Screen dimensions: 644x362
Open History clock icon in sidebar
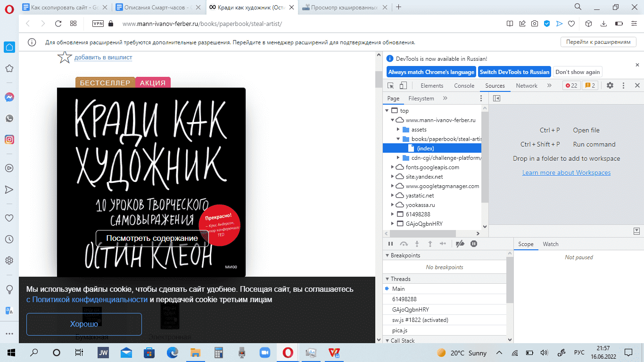tap(9, 239)
